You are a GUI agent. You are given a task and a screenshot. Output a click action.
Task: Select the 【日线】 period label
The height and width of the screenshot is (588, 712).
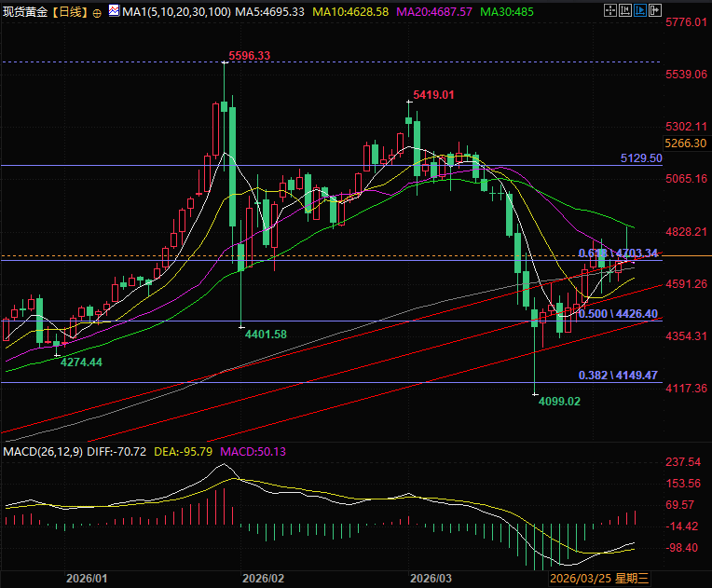pos(69,12)
